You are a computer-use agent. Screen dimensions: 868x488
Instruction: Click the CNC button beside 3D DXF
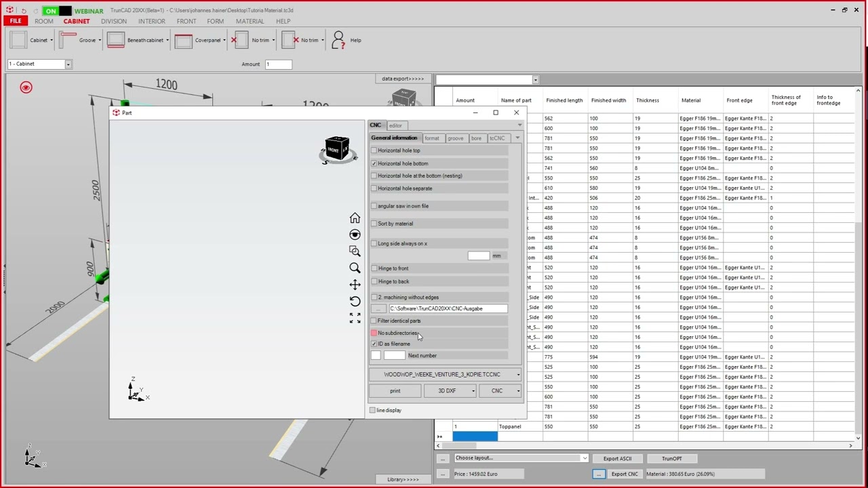[497, 391]
